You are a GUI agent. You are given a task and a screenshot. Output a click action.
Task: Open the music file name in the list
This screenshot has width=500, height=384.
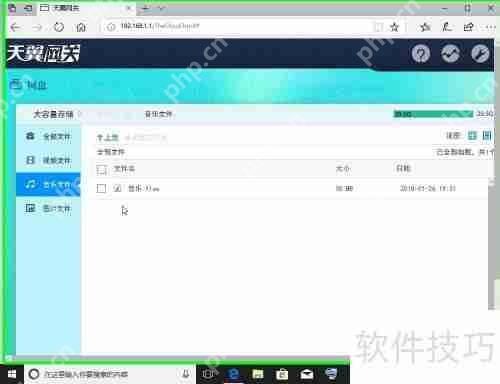click(144, 189)
